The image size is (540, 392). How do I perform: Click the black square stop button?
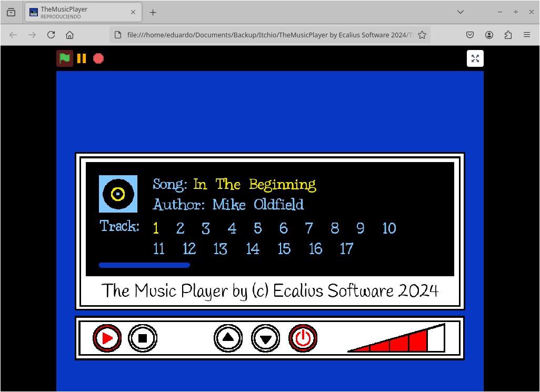[143, 338]
